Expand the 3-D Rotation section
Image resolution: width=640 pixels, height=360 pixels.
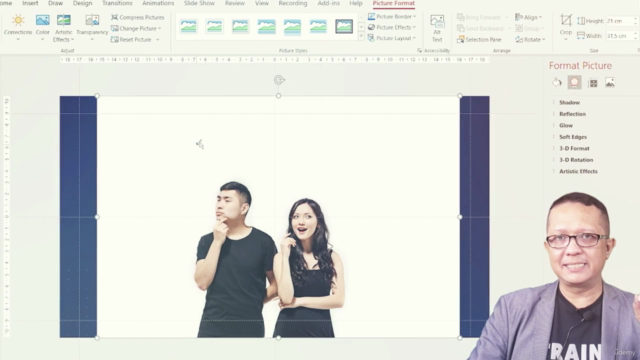point(576,160)
